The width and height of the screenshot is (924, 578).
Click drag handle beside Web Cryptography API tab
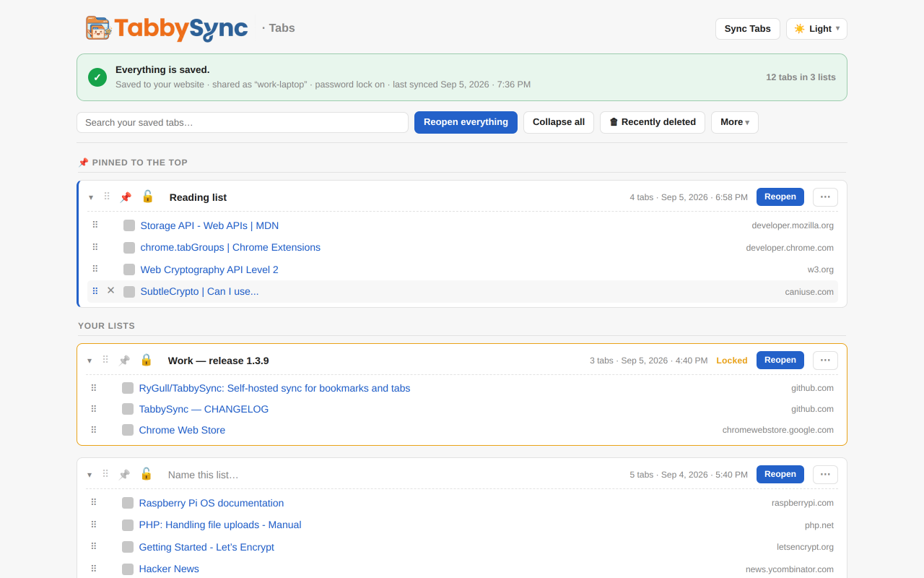95,269
